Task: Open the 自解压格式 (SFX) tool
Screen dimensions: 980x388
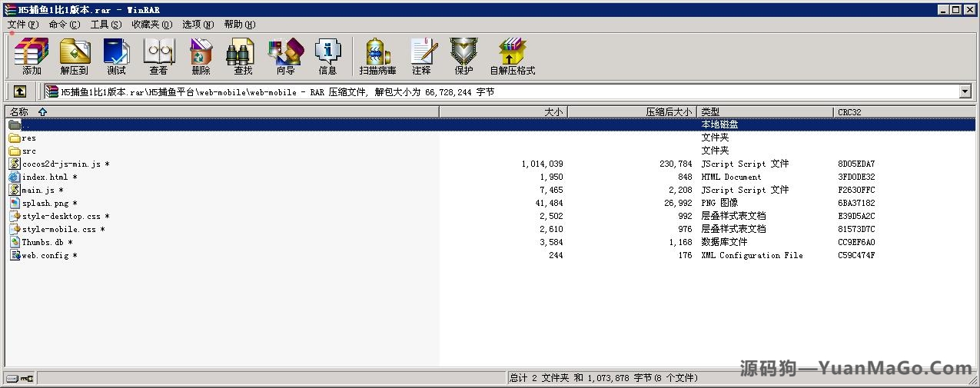Action: tap(512, 56)
